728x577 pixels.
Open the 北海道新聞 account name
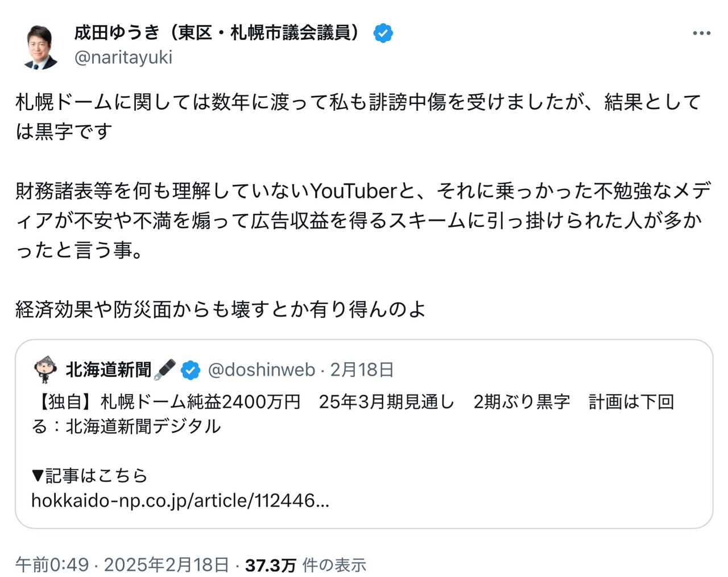click(x=109, y=370)
